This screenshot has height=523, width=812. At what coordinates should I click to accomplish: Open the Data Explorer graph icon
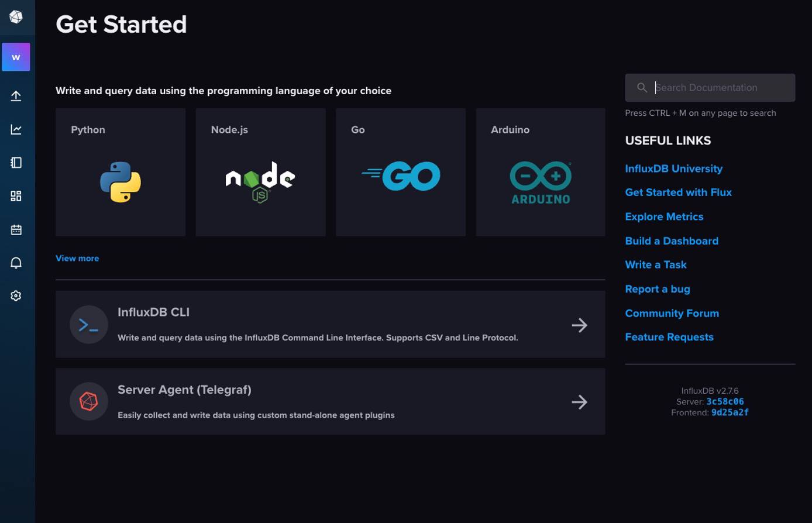16,129
